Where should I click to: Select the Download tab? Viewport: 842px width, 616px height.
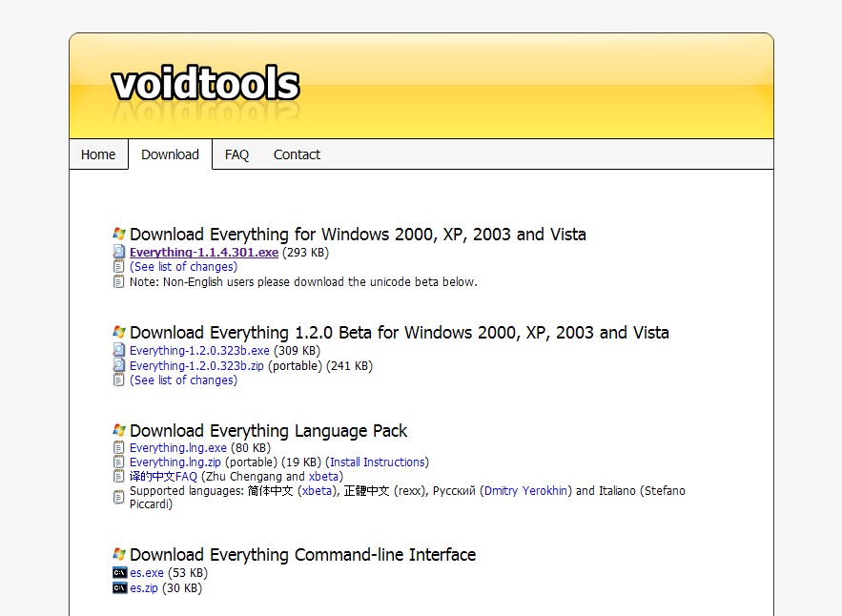171,154
